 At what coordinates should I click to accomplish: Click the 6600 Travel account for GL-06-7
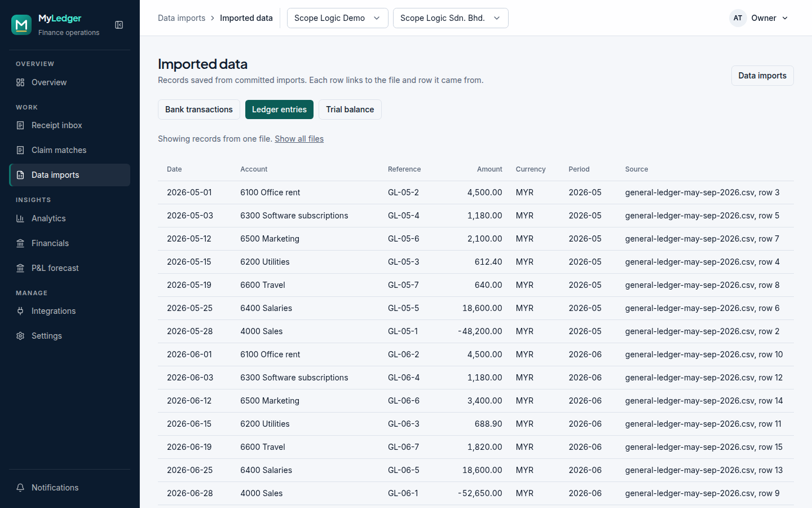click(x=263, y=447)
